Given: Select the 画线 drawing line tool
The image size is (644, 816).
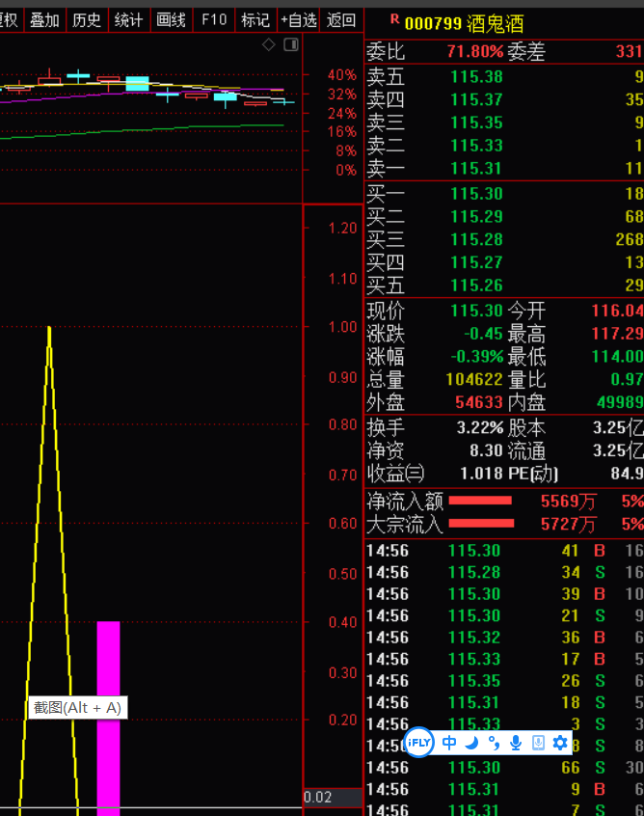Looking at the screenshot, I should (x=172, y=20).
